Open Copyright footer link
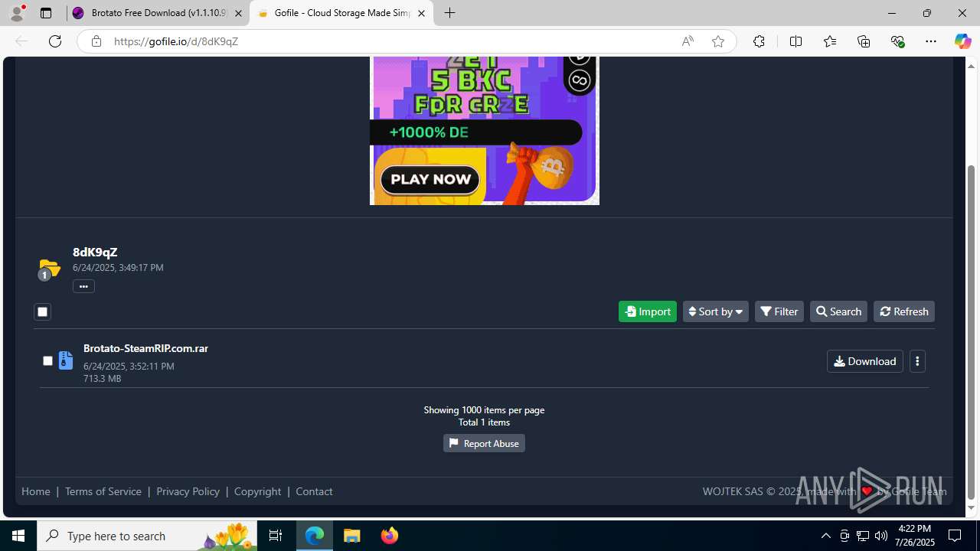This screenshot has height=551, width=980. point(257,491)
